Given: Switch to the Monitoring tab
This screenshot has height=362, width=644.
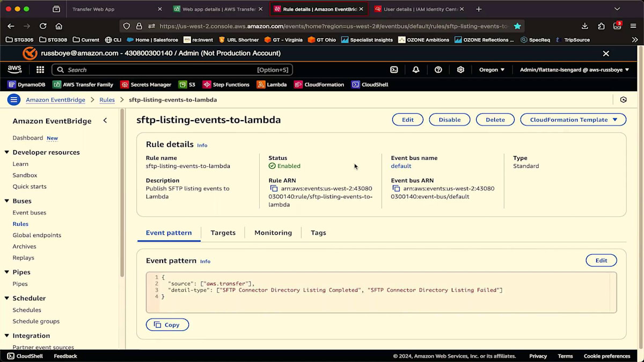Looking at the screenshot, I should coord(273,233).
